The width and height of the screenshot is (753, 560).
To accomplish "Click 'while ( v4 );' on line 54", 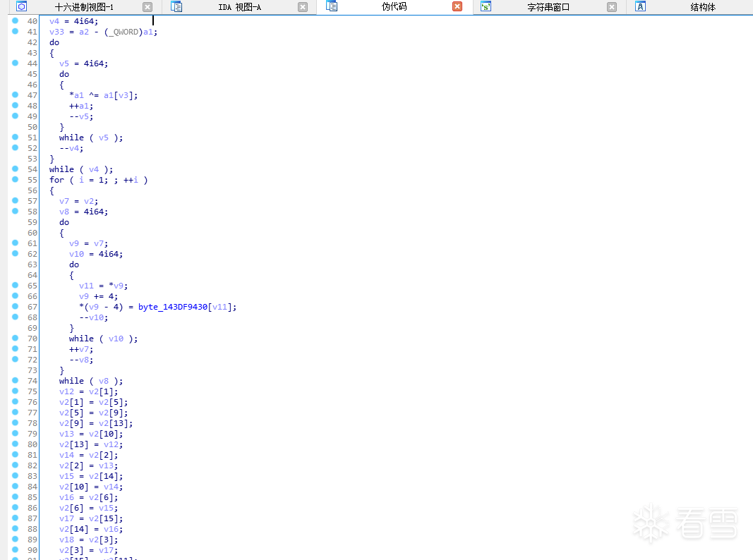I will point(81,169).
